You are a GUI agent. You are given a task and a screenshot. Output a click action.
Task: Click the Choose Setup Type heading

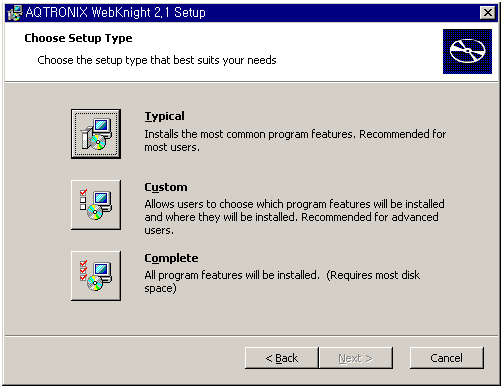78,38
